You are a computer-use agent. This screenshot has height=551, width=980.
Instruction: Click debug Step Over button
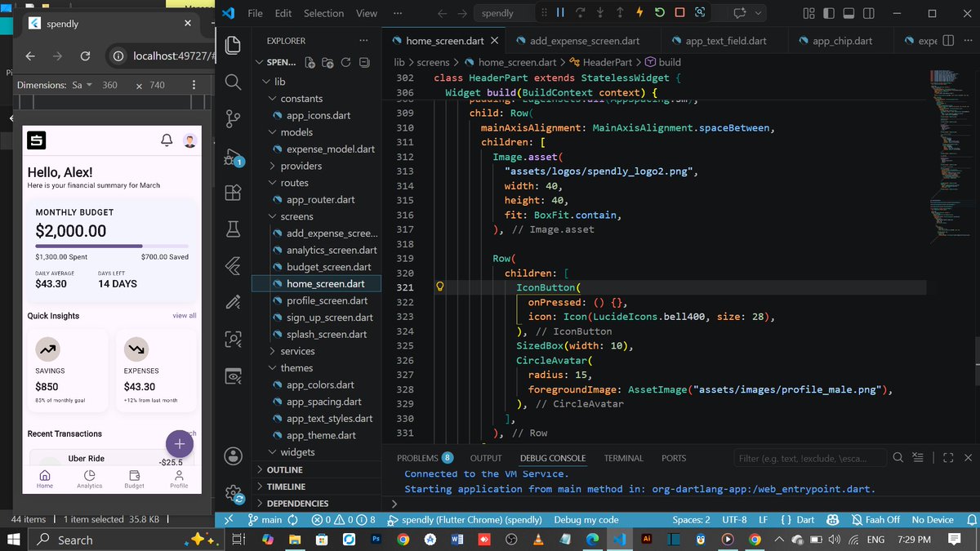pyautogui.click(x=580, y=13)
